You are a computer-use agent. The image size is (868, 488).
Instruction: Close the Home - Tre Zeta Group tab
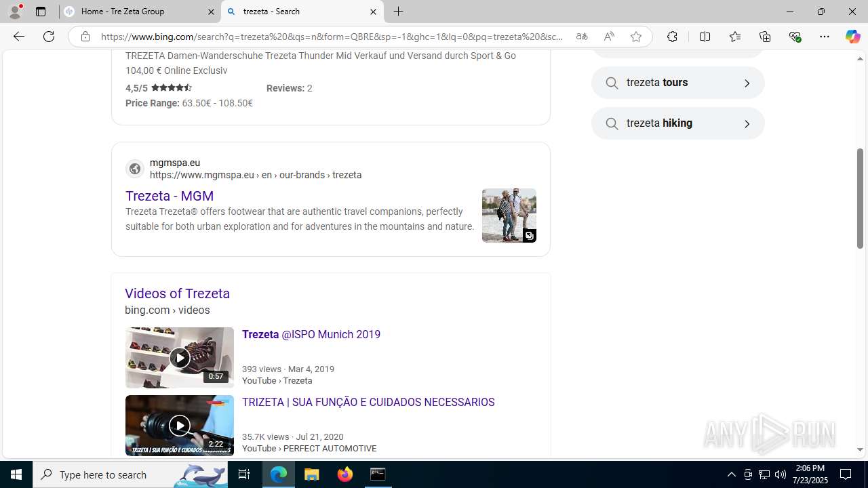[x=211, y=12]
